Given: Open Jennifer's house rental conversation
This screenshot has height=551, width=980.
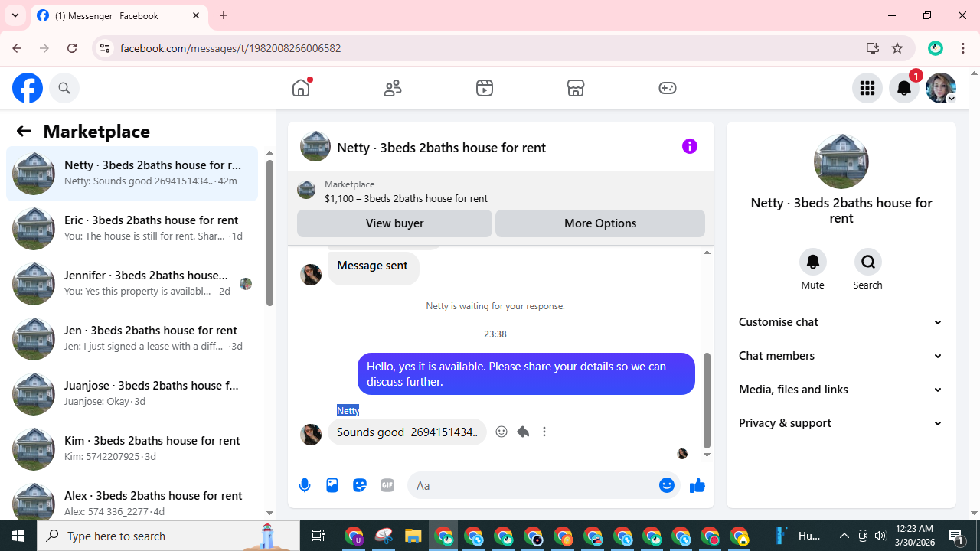Looking at the screenshot, I should point(132,283).
